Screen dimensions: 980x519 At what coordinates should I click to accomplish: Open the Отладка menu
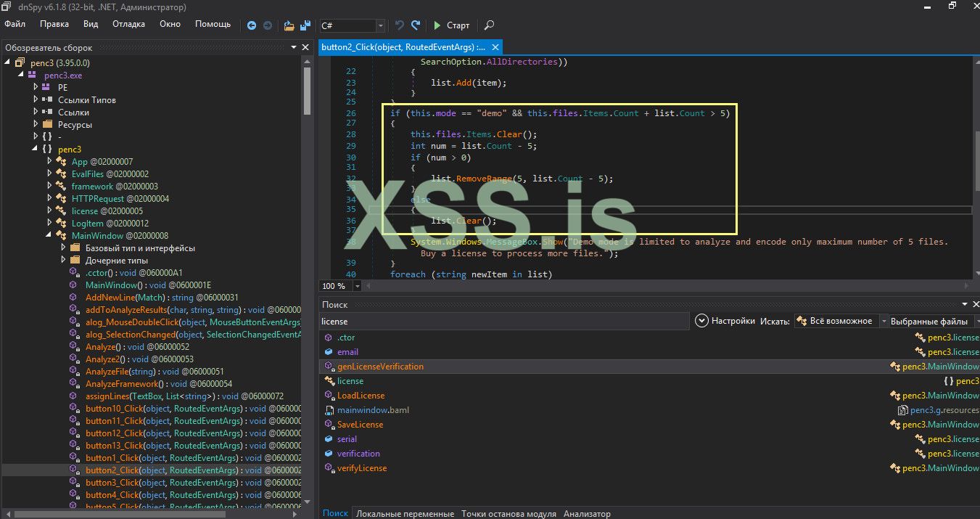tap(128, 24)
